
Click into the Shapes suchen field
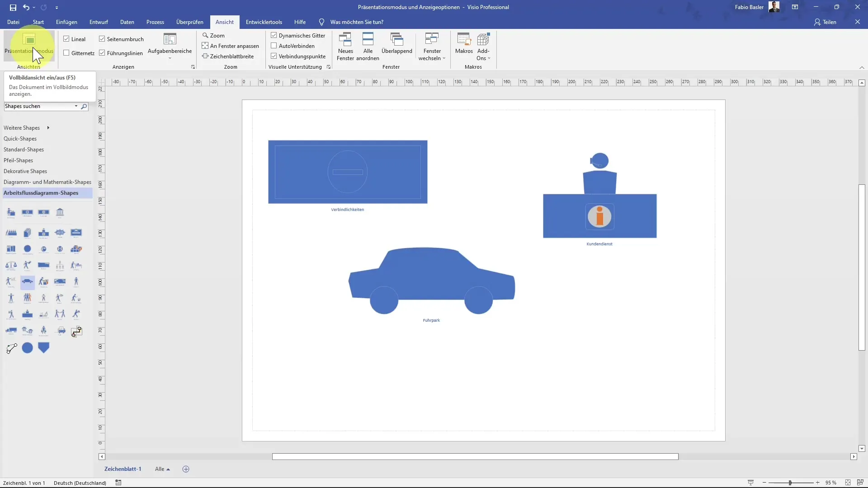coord(39,106)
